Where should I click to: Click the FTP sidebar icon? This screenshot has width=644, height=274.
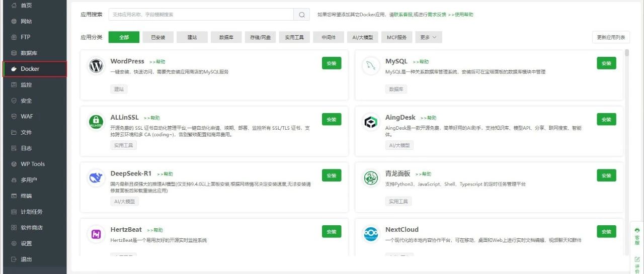click(14, 37)
